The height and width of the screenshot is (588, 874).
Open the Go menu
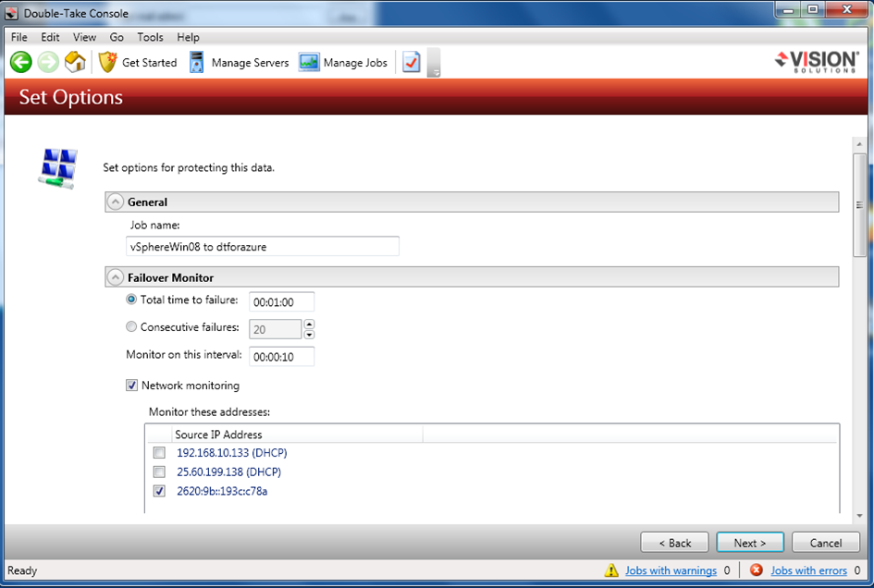[x=117, y=37]
